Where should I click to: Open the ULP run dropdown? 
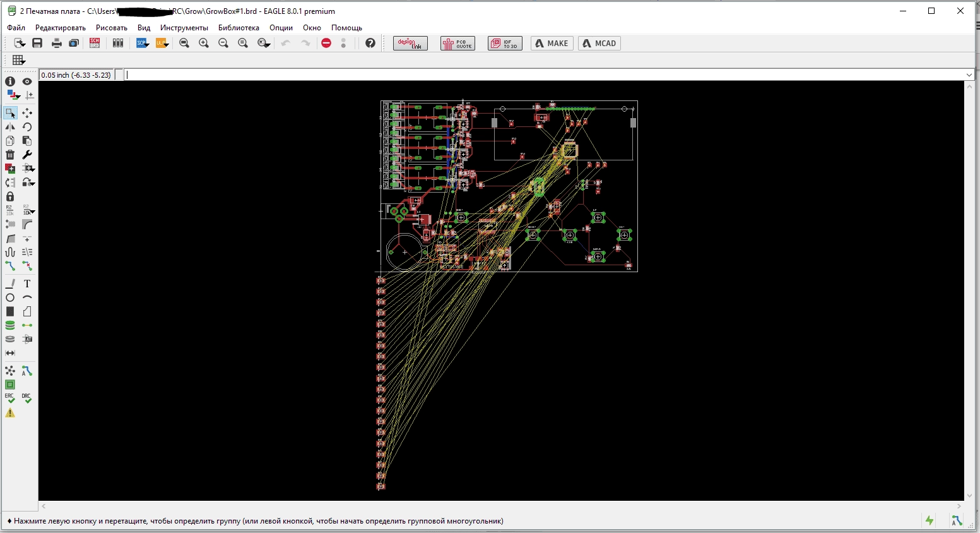coord(162,43)
